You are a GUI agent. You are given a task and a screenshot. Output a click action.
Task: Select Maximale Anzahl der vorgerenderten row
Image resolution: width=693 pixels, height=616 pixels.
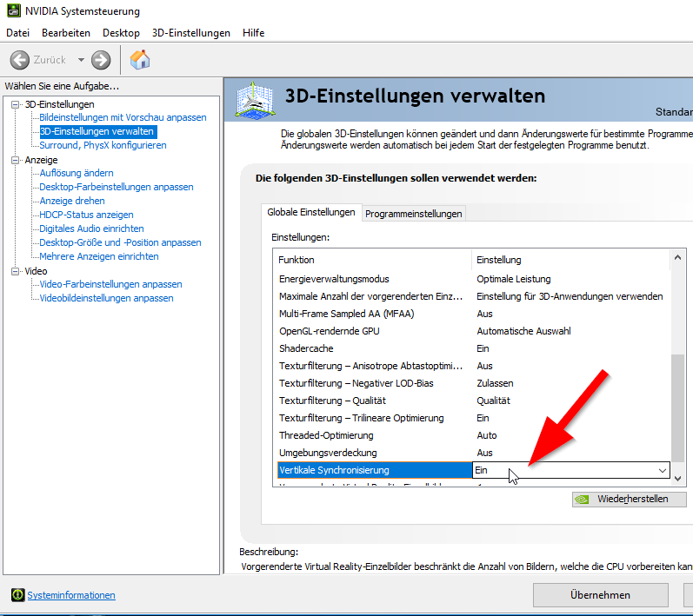tap(472, 297)
